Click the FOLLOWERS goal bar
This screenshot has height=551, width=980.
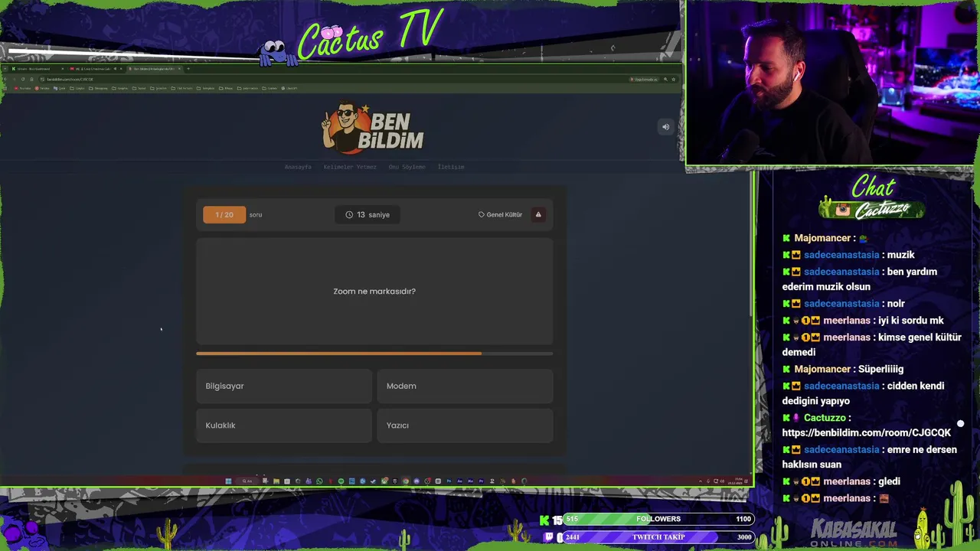pos(658,519)
